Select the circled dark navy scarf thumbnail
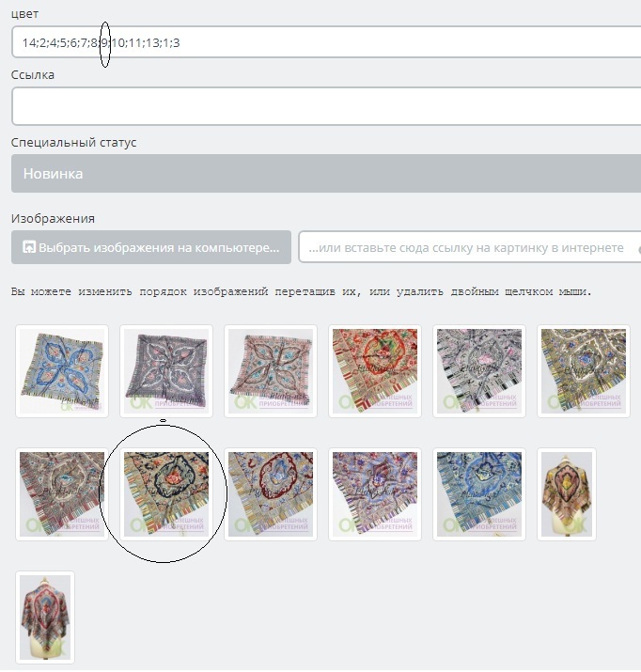Viewport: 641px width, 672px height. pos(166,494)
